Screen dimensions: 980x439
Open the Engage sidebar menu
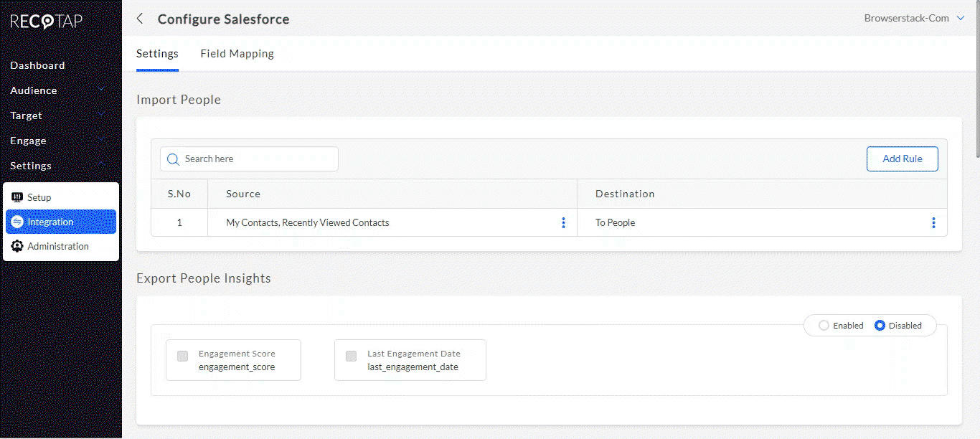[x=28, y=141]
